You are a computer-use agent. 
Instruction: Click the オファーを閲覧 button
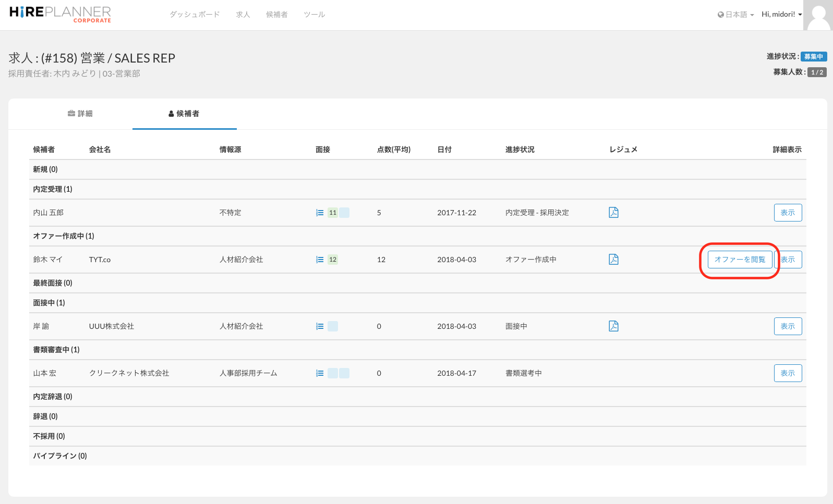[x=740, y=260]
